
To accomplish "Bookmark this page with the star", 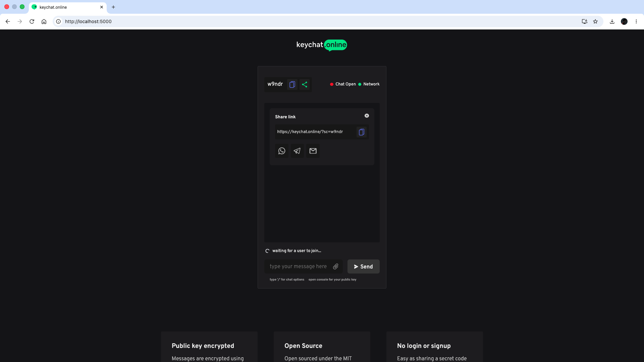I will 595,21.
